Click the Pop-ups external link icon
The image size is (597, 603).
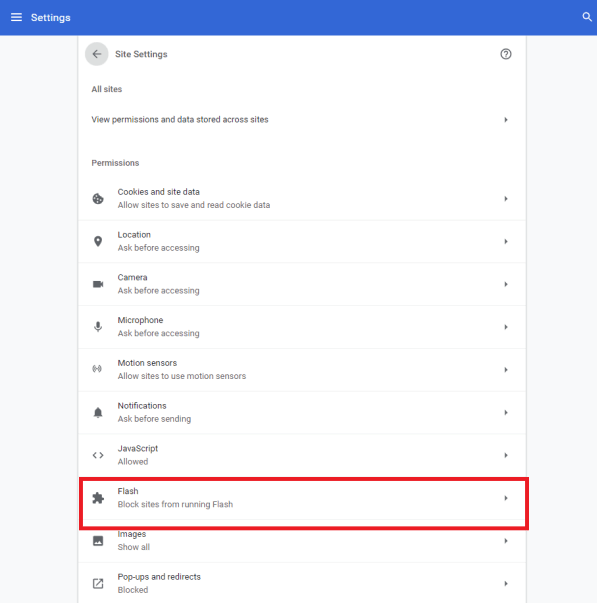pyautogui.click(x=98, y=583)
